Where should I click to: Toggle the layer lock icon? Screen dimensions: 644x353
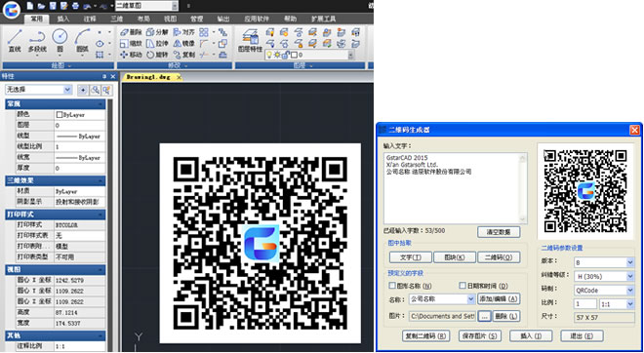(285, 55)
